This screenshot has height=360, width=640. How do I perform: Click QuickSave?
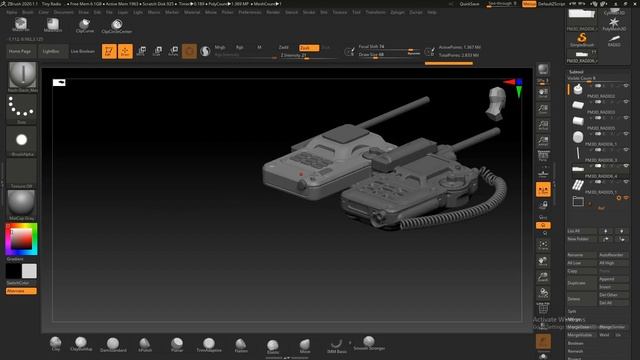(469, 4)
